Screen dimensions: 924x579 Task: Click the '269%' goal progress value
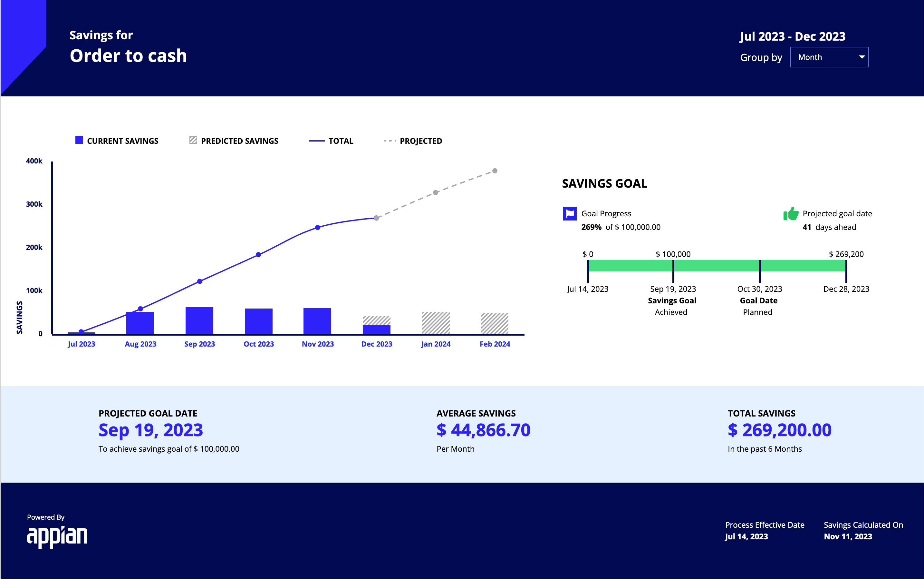coord(591,227)
